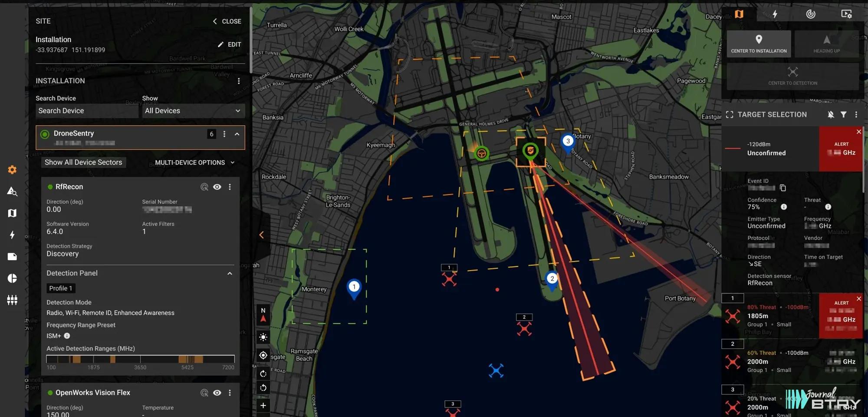The width and height of the screenshot is (868, 417).
Task: Copy the Event ID with copy icon
Action: pyautogui.click(x=783, y=188)
